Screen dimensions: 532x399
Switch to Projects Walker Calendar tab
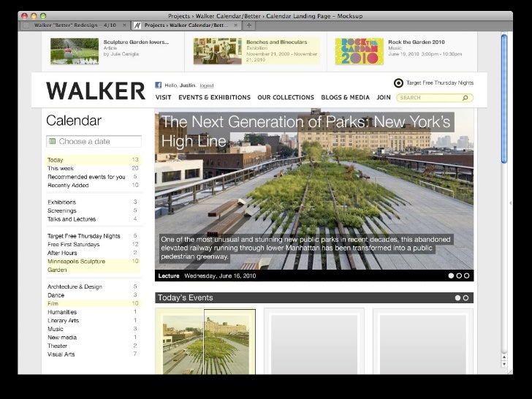click(186, 25)
